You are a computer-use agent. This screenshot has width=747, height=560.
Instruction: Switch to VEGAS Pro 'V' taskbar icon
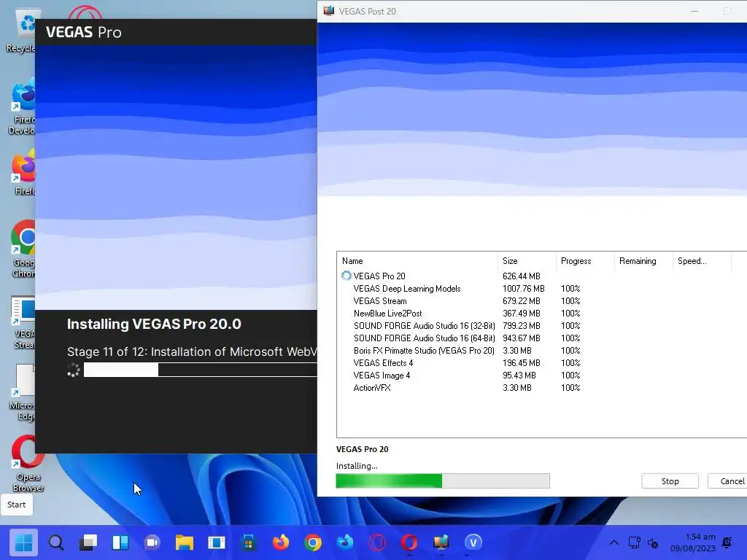(x=473, y=542)
